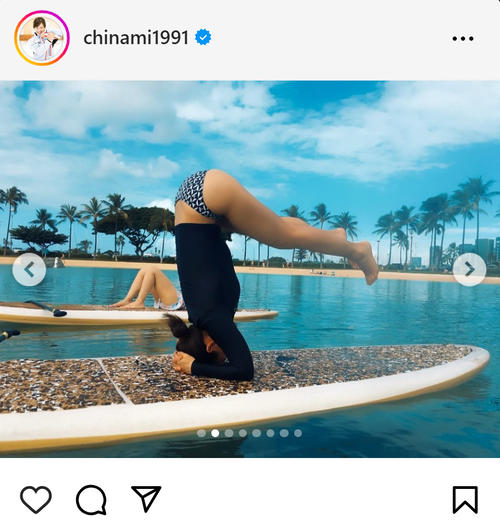Switch to the fifth carousel slide dot
Viewport: 500px width, 527px height.
(256, 433)
